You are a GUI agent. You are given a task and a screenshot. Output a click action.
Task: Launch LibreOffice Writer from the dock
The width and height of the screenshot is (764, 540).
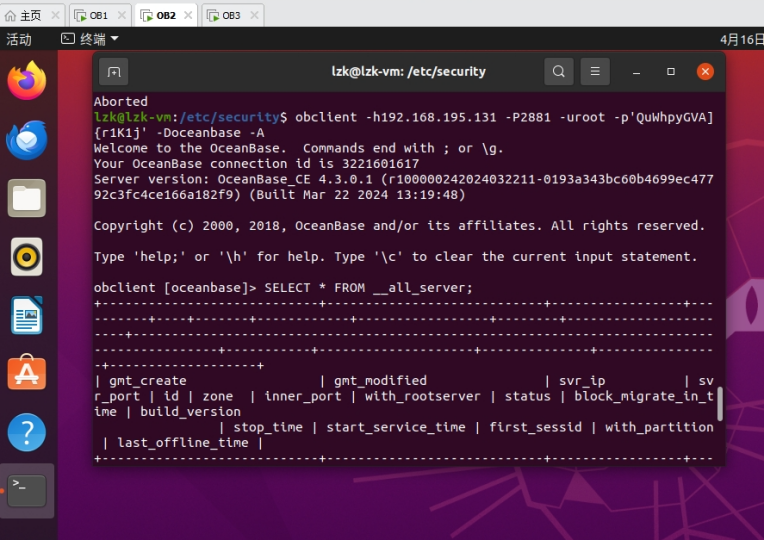pyautogui.click(x=27, y=315)
